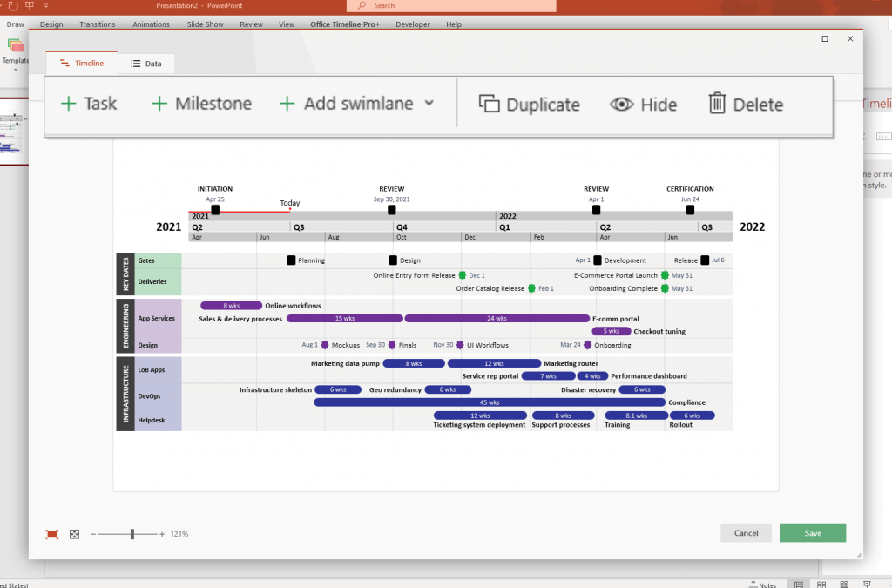Select the Today marker on the timeline
The image size is (892, 588).
click(289, 202)
